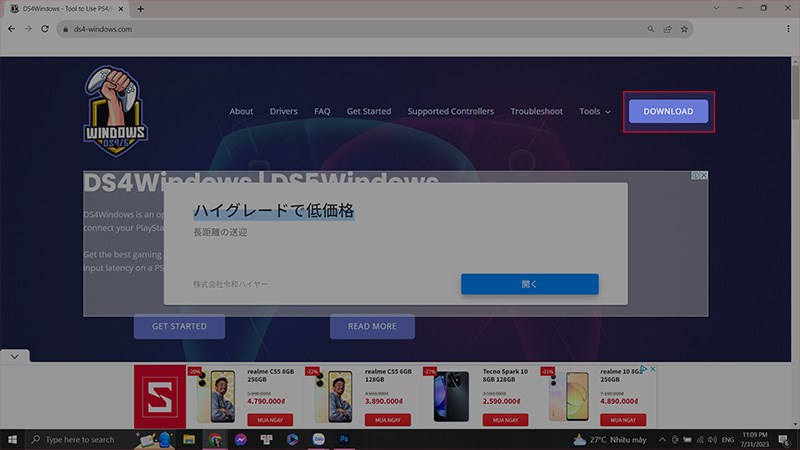800x450 pixels.
Task: Click the padlock site info icon
Action: 65,29
